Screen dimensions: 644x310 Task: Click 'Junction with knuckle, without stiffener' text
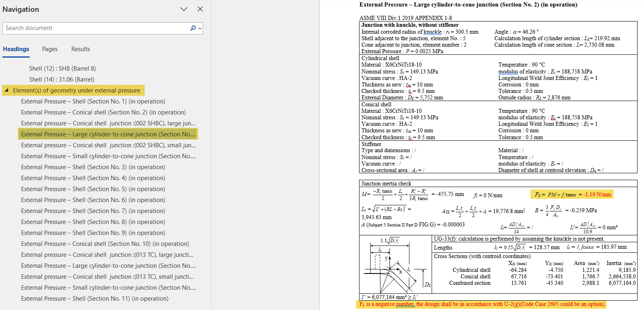point(410,25)
